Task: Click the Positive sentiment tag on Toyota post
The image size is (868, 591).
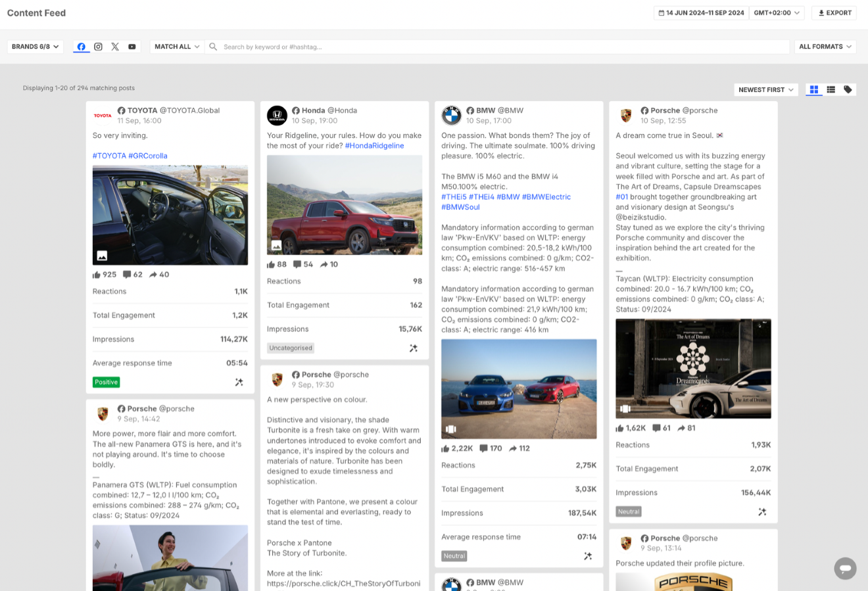Action: (107, 382)
